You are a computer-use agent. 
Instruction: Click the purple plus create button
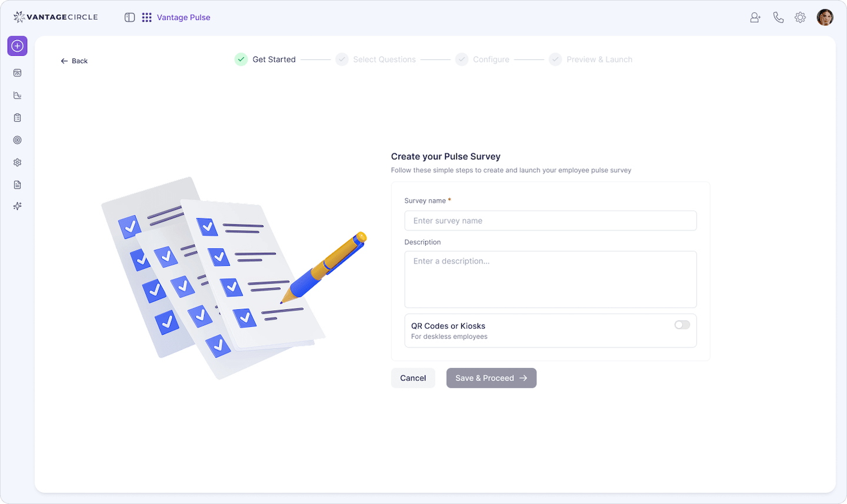17,46
